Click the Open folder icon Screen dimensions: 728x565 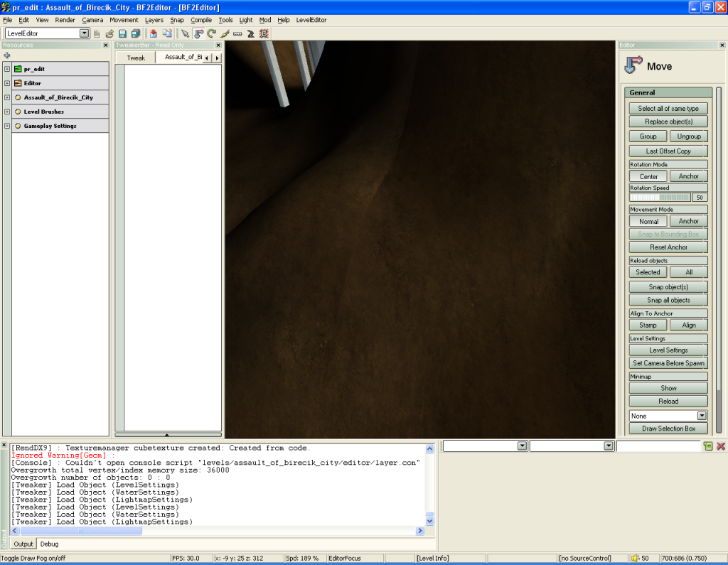click(109, 33)
